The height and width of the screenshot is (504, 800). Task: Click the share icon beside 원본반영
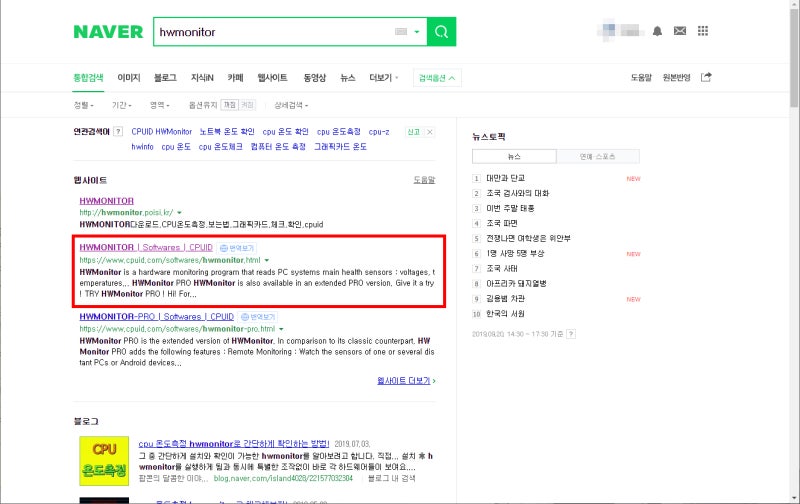click(706, 77)
